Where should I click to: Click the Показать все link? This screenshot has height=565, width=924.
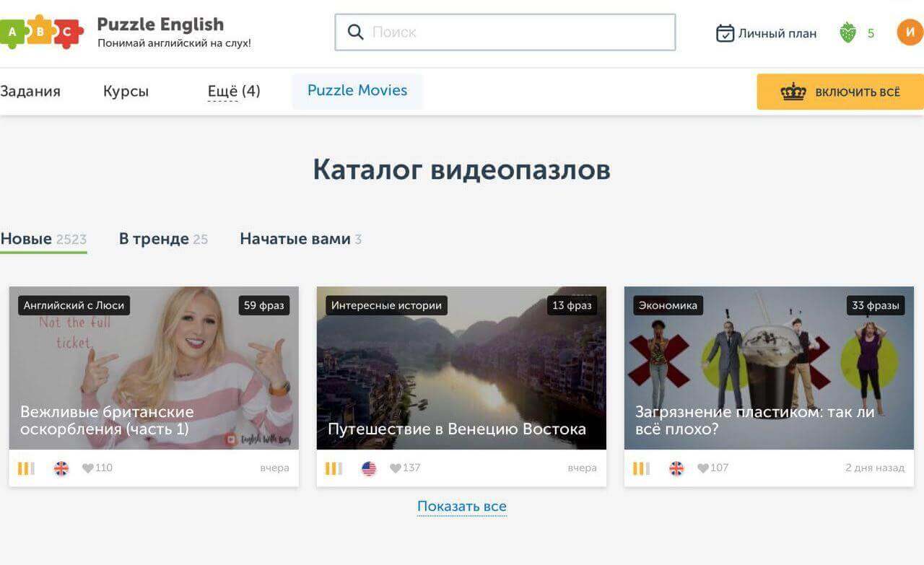click(x=461, y=506)
